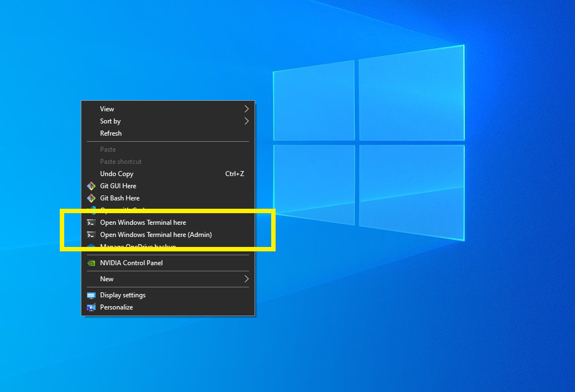Choose Git GUI Here
The height and width of the screenshot is (392, 575).
(x=168, y=186)
